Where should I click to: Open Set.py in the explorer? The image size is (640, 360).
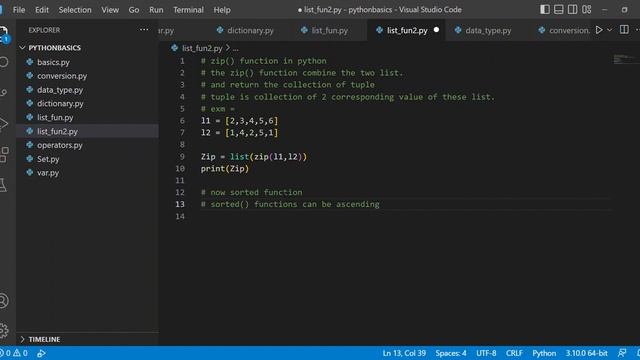pyautogui.click(x=48, y=159)
